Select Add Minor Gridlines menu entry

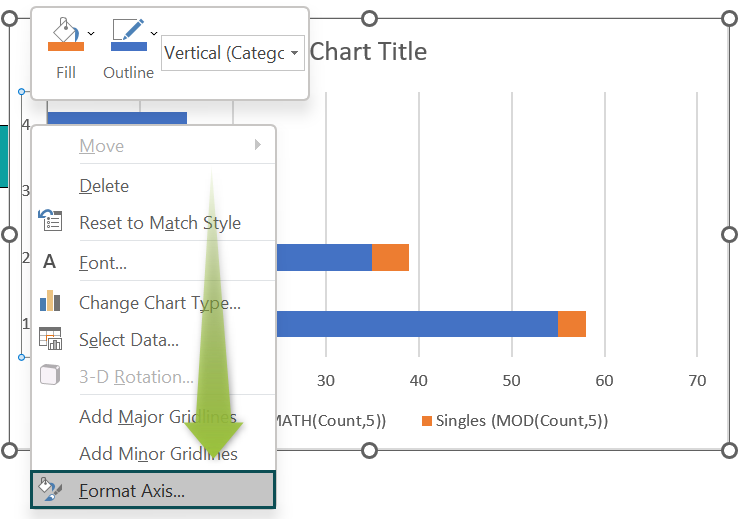157,454
